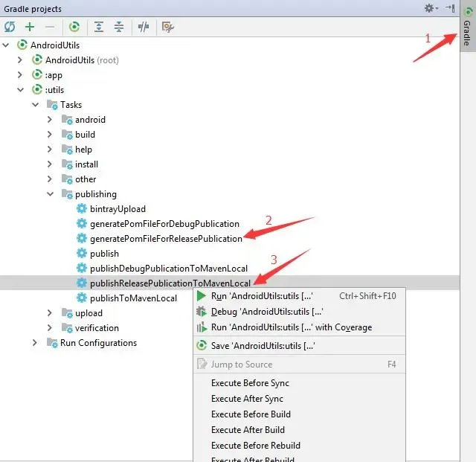Click the plus icon to attach Gradle project
This screenshot has width=476, height=462.
click(30, 27)
